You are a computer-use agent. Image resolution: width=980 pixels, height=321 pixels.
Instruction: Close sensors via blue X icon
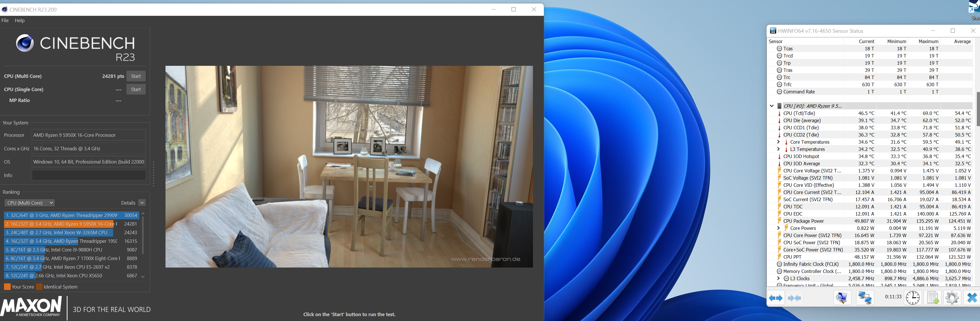point(971,298)
